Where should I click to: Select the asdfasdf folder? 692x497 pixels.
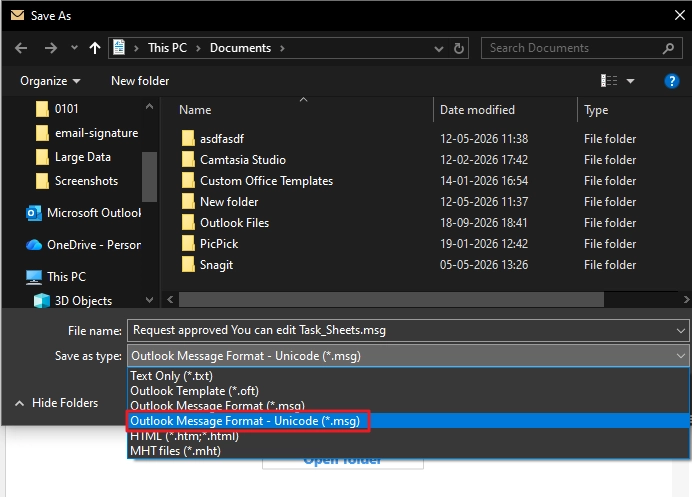(x=222, y=139)
